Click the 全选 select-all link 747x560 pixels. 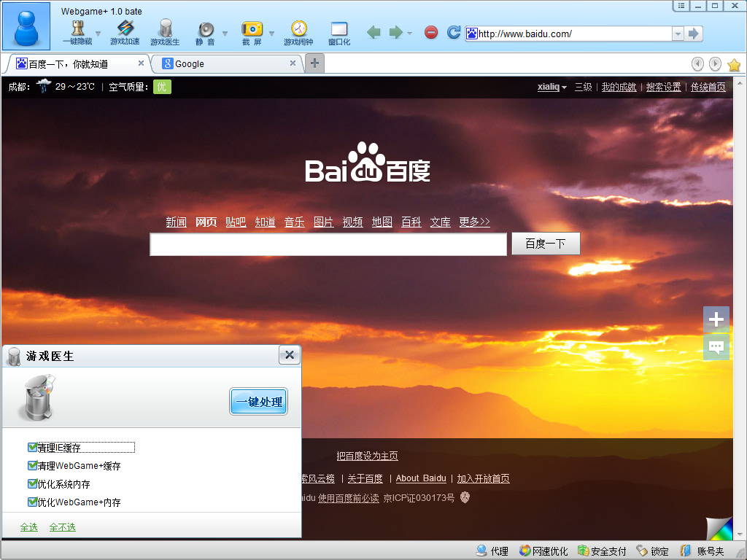pos(29,527)
